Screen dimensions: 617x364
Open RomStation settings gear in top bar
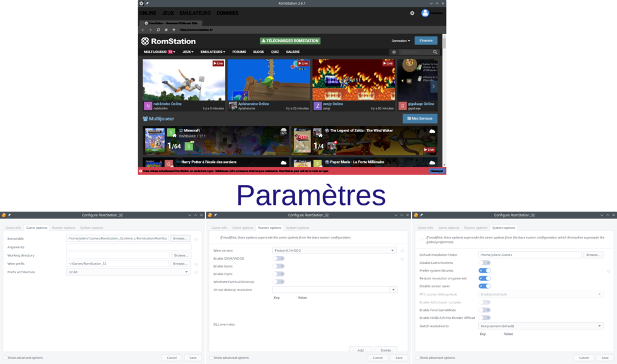(412, 13)
